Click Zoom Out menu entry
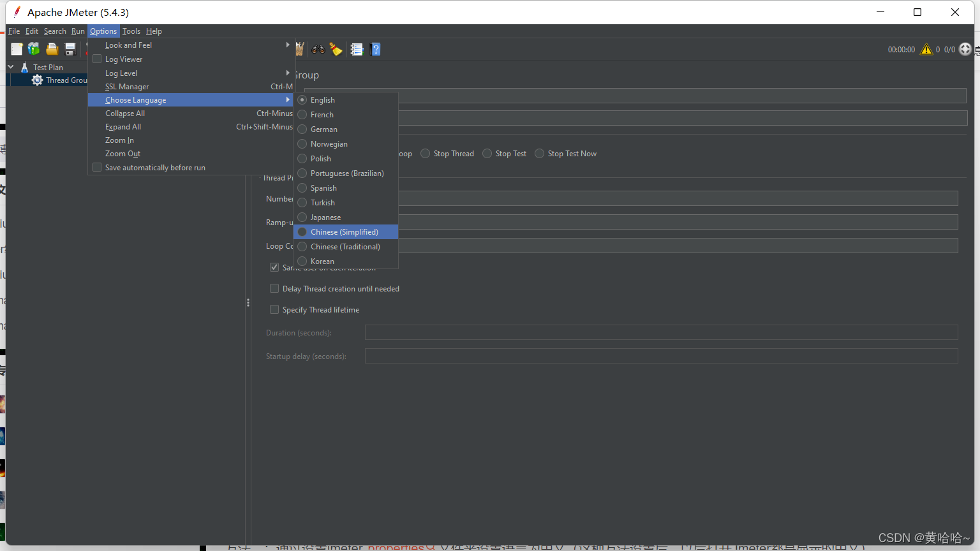Screen dimensions: 980x551 191,153
